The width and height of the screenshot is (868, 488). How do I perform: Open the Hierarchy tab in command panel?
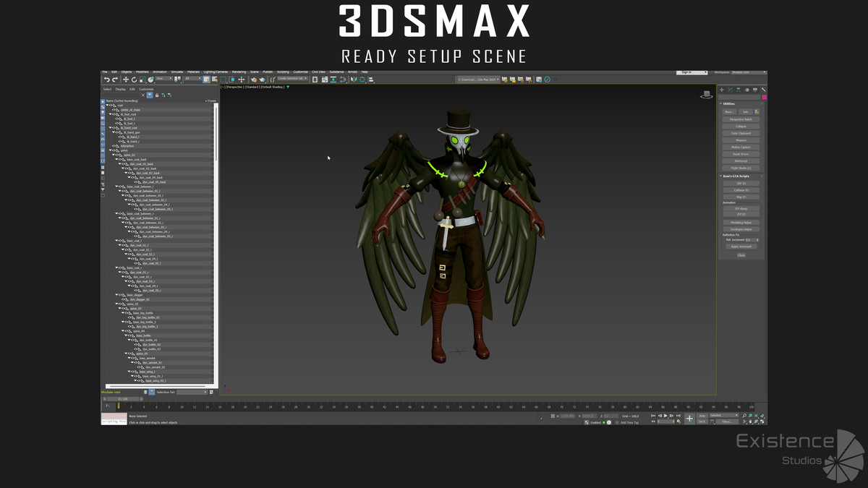(738, 90)
